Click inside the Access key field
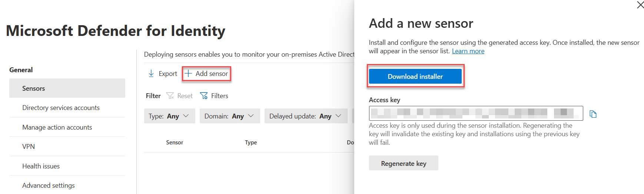This screenshot has width=644, height=194. (475, 113)
